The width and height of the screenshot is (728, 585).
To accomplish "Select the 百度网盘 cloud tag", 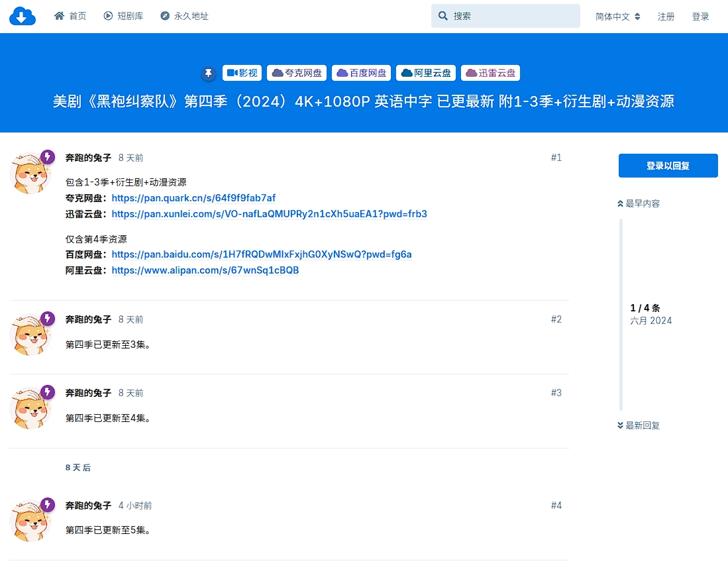I will (x=362, y=73).
